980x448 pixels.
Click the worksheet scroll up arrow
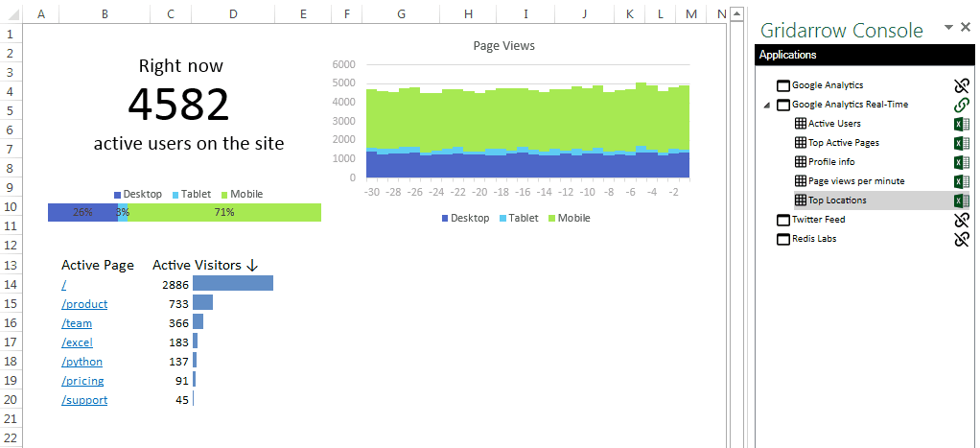(736, 13)
